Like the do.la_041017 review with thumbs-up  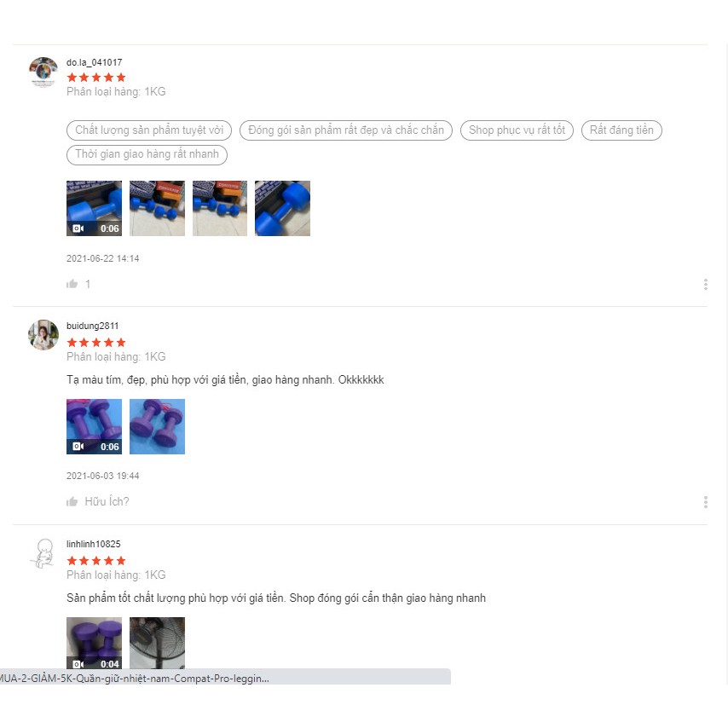click(72, 284)
